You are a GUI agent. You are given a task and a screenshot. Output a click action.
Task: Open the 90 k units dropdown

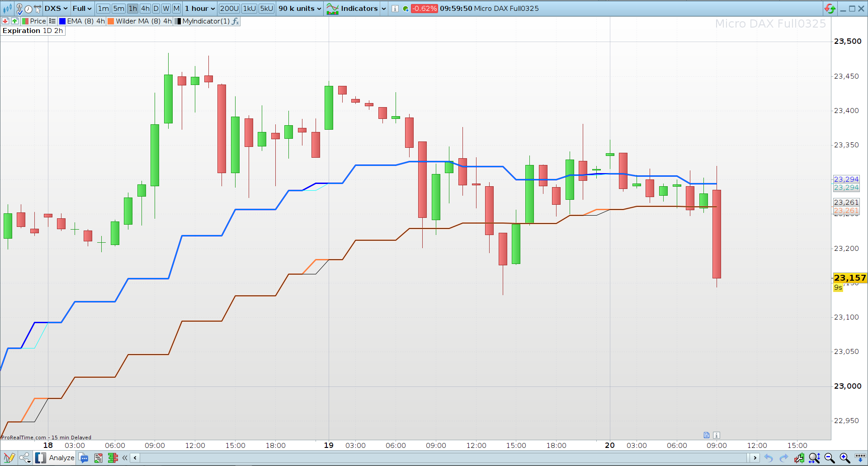[300, 9]
